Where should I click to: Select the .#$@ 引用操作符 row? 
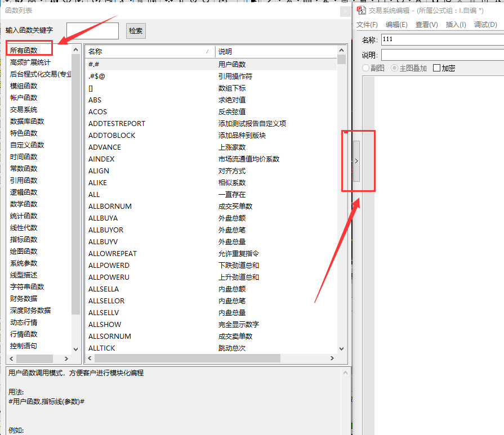(x=211, y=77)
